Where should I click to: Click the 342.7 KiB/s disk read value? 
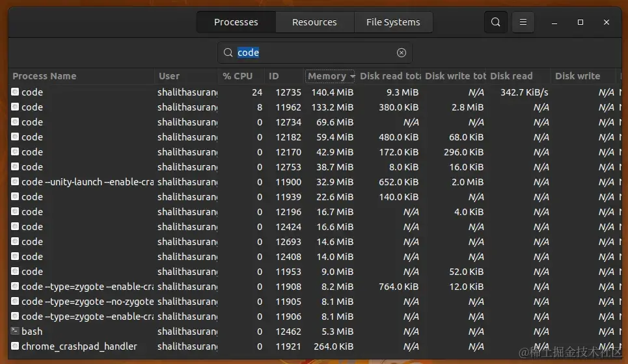[x=524, y=92]
